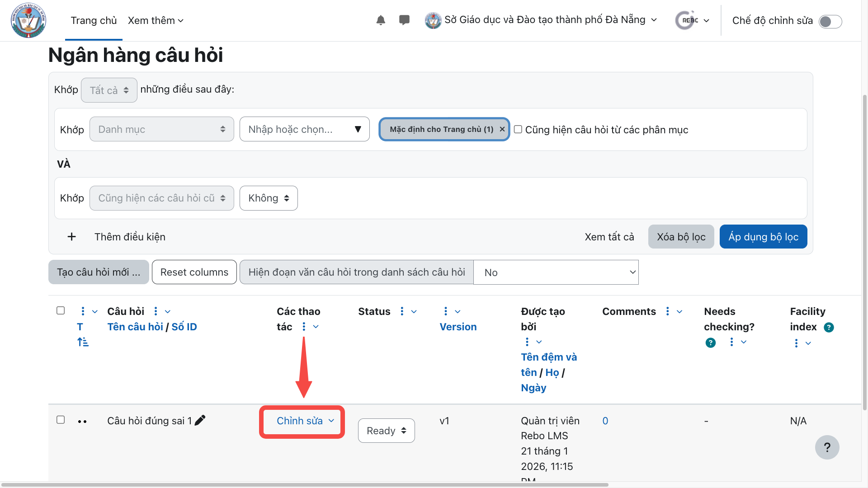Screen dimensions: 868x488
Task: Open Needs checking help icon
Action: [710, 343]
